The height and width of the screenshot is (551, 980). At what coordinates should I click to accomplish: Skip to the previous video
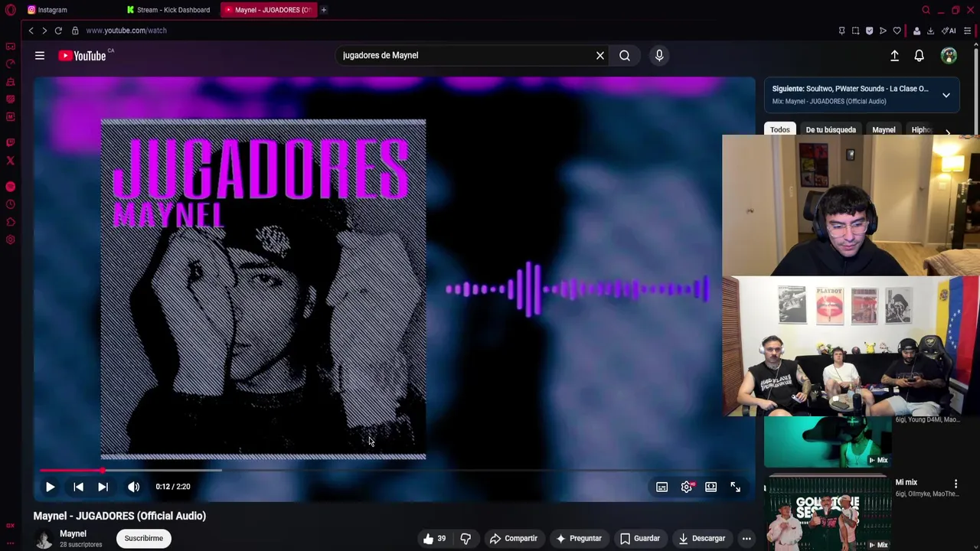click(x=78, y=487)
